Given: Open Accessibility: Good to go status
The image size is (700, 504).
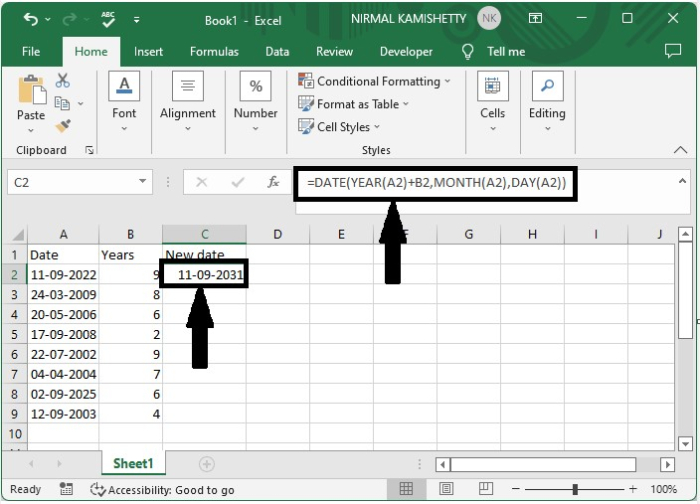Looking at the screenshot, I should (162, 490).
